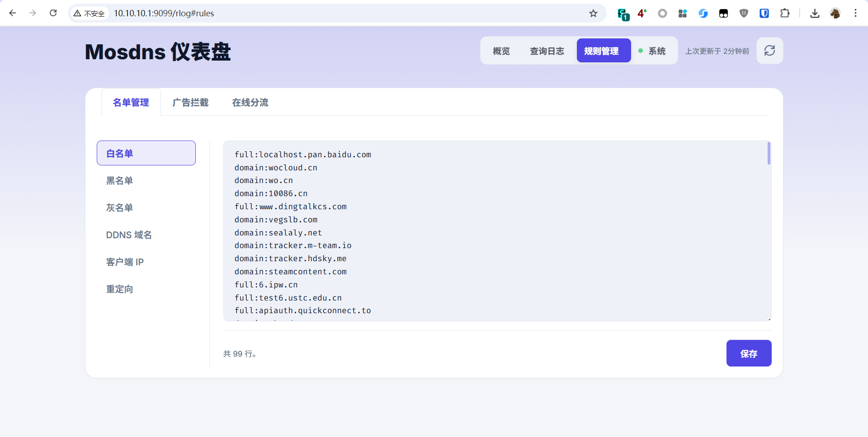868x437 pixels.
Task: Switch to the 广告拦截 tab
Action: coord(190,103)
